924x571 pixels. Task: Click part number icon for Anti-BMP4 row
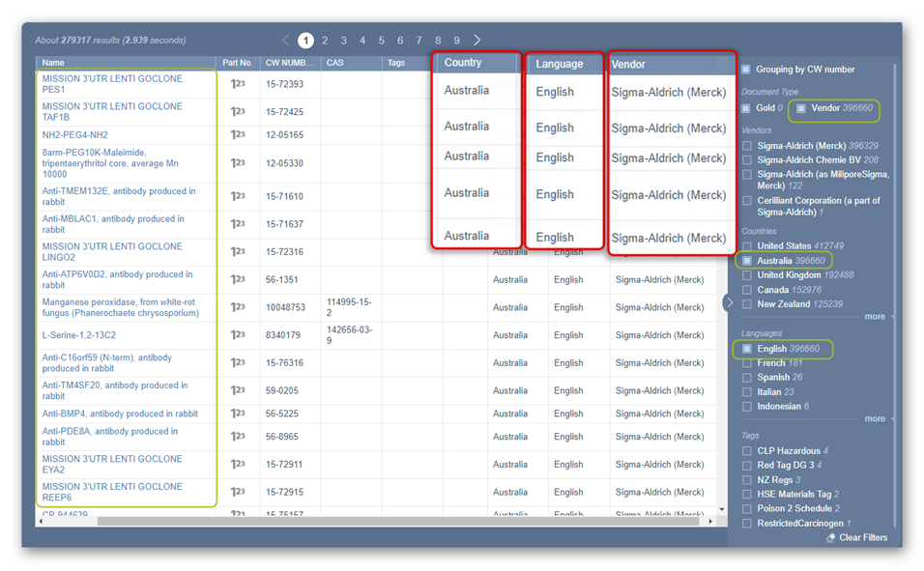pos(237,414)
